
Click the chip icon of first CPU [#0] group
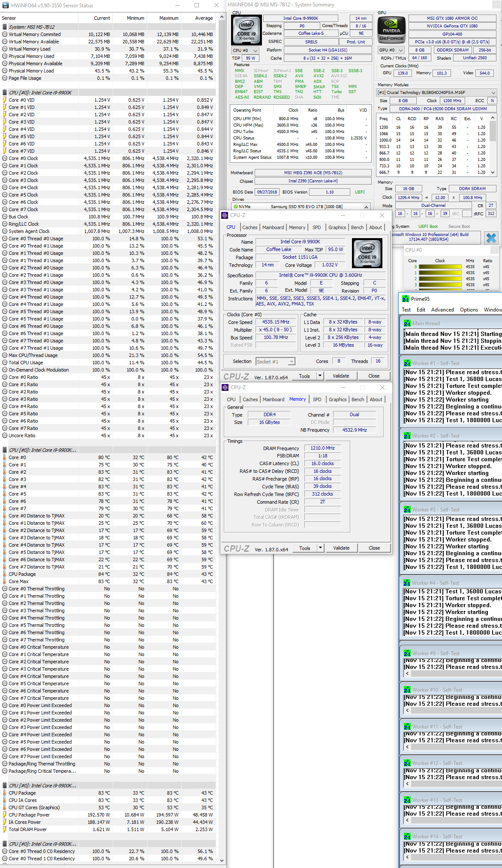click(x=5, y=93)
